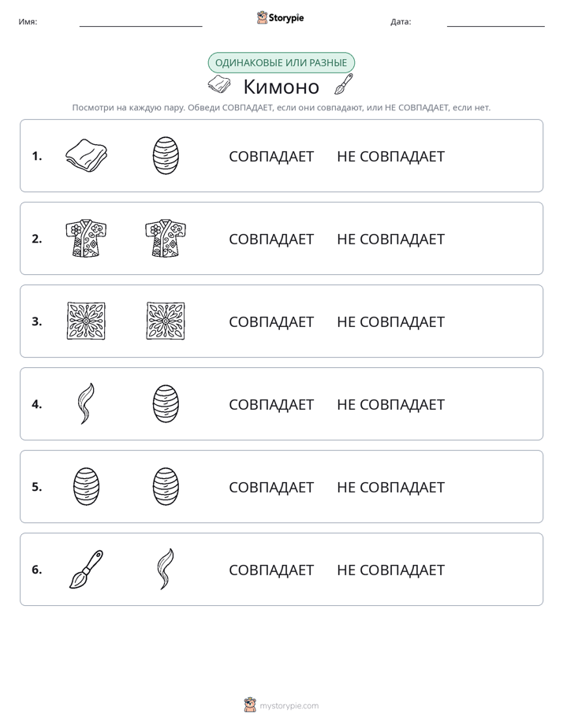This screenshot has width=563, height=728.
Task: Choose НЕ СОВПАДАЕТ for row 4
Action: pyautogui.click(x=390, y=404)
